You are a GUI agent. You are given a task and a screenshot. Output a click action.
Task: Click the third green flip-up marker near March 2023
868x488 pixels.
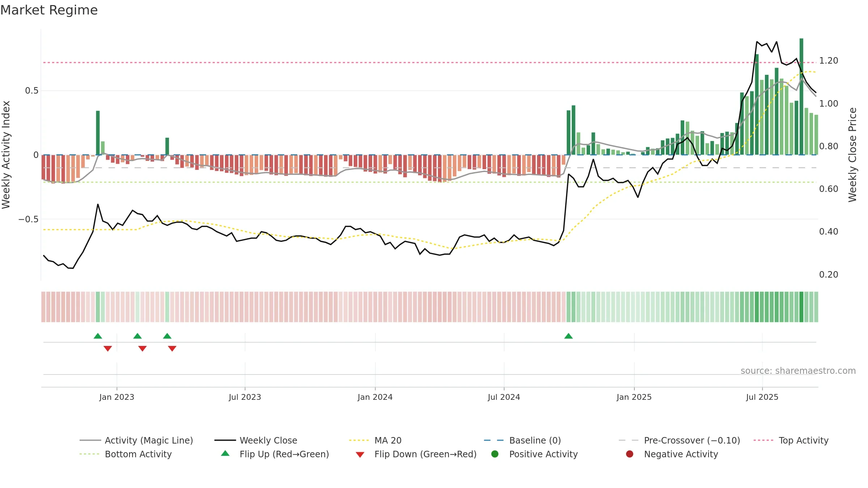167,336
